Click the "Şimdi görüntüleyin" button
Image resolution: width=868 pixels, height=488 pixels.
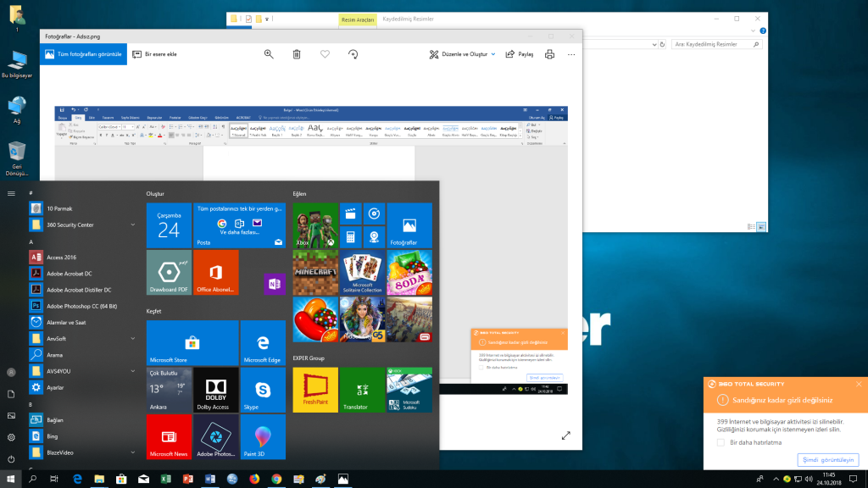828,460
